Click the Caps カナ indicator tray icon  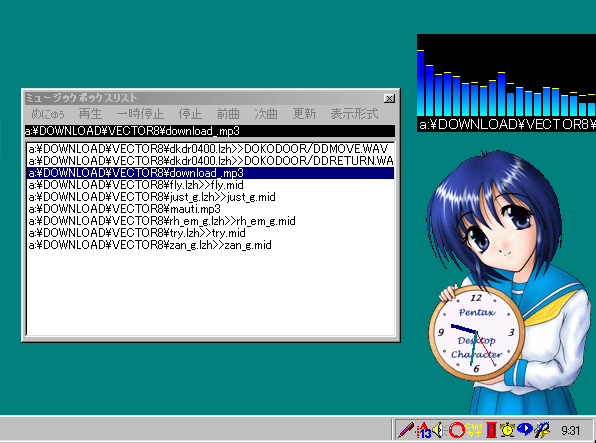[474, 430]
